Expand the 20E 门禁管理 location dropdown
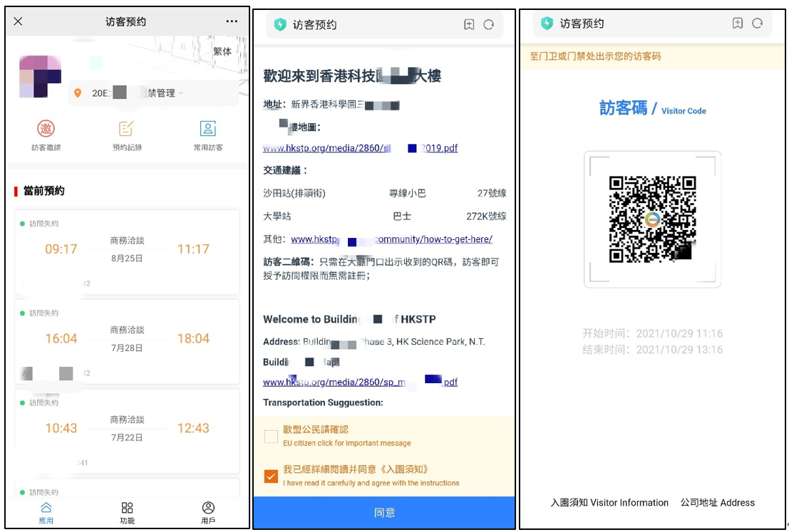789x532 pixels. pyautogui.click(x=153, y=93)
